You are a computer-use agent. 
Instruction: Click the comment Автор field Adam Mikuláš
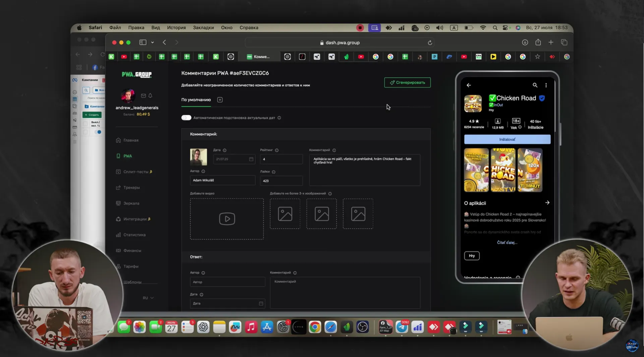click(x=223, y=180)
